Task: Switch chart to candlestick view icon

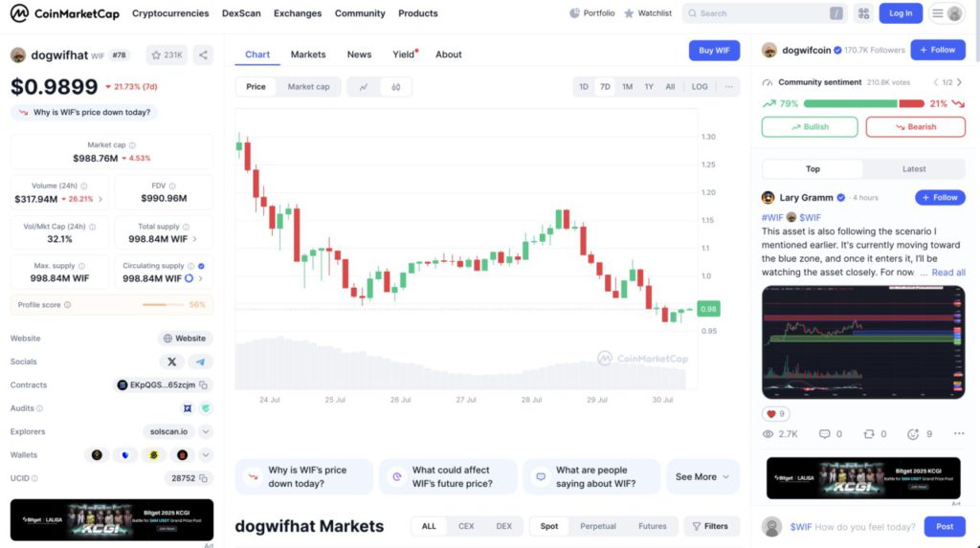Action: [395, 87]
